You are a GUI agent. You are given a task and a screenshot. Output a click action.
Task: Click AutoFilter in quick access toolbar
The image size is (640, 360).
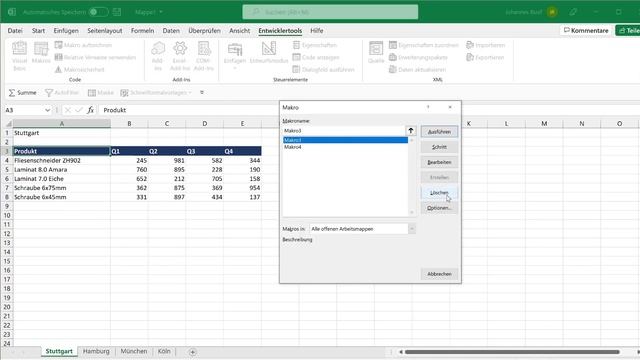click(62, 93)
